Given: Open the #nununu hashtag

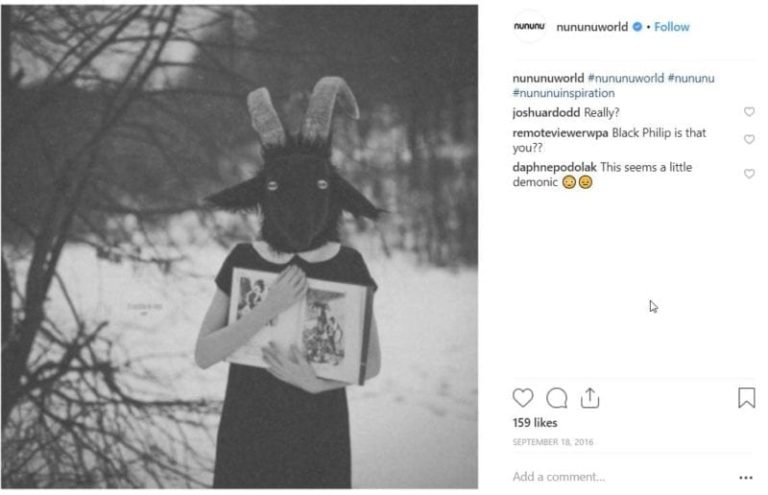Looking at the screenshot, I should [691, 78].
